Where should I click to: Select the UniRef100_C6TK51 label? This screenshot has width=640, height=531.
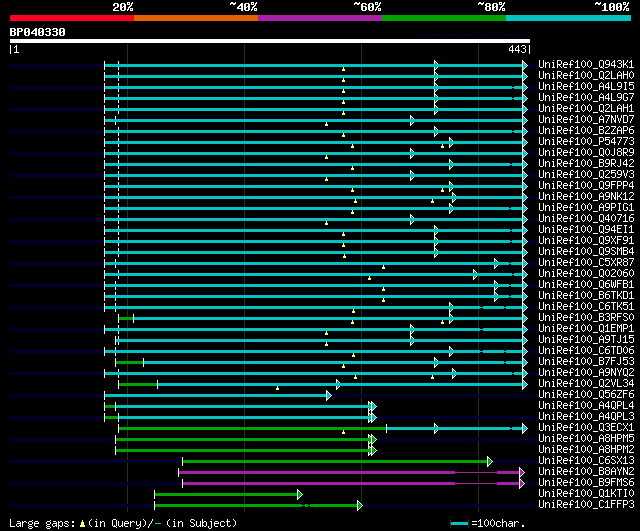coord(586,307)
